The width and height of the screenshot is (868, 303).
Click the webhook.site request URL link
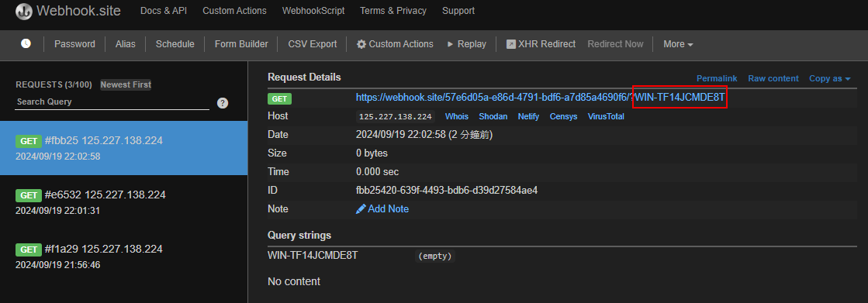[541, 98]
